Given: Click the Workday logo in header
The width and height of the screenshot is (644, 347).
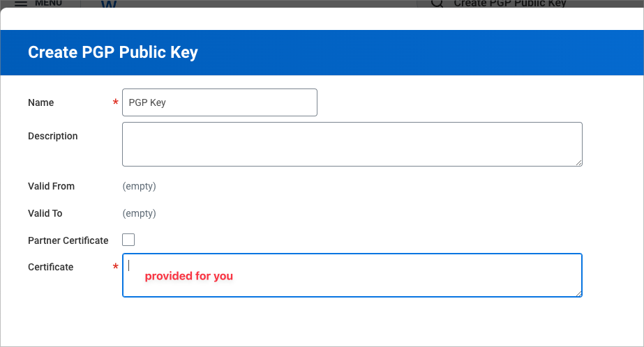Looking at the screenshot, I should (x=110, y=4).
